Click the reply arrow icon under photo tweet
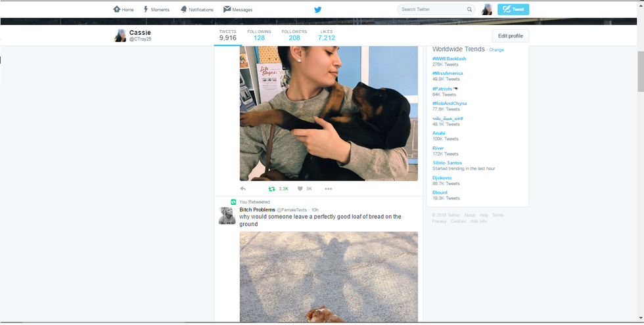The height and width of the screenshot is (325, 644). point(243,188)
